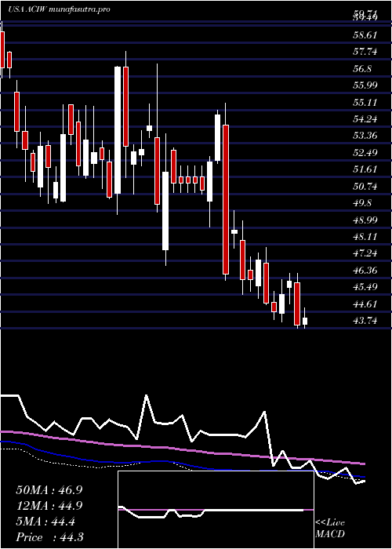Click the 58.61 price level label
Image resolution: width=392 pixels, height=549 pixels.
365,35
